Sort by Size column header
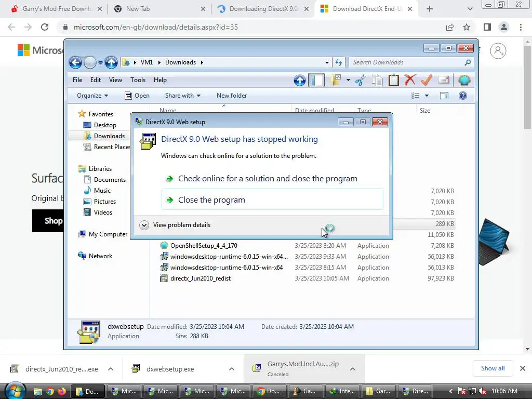The width and height of the screenshot is (532, 399). coord(425,111)
